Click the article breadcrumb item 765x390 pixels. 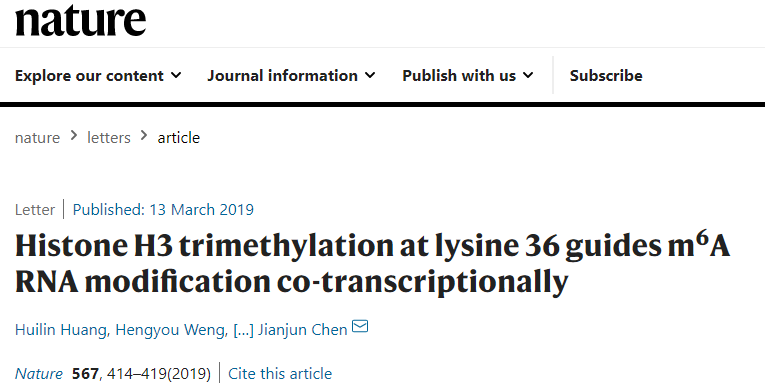point(179,138)
